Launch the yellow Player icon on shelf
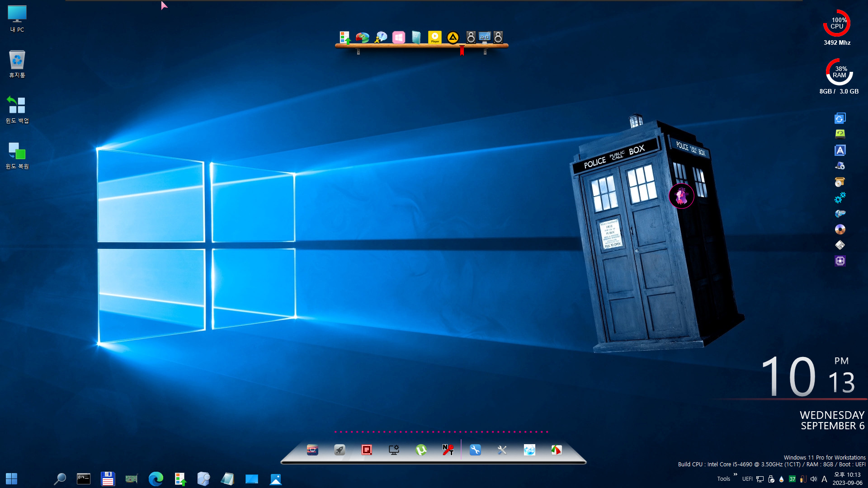Viewport: 868px width, 488px height. (435, 38)
